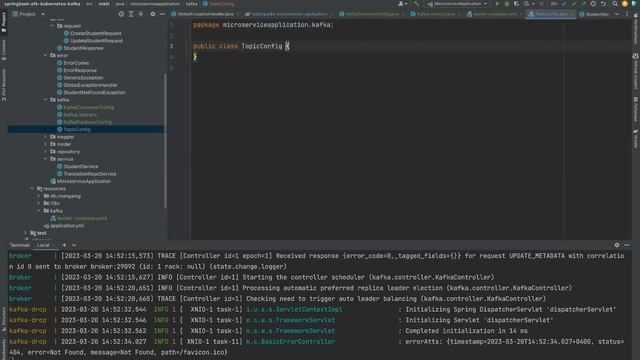Click the user profile icon in toolbar
This screenshot has width=640, height=360.
(x=402, y=4)
